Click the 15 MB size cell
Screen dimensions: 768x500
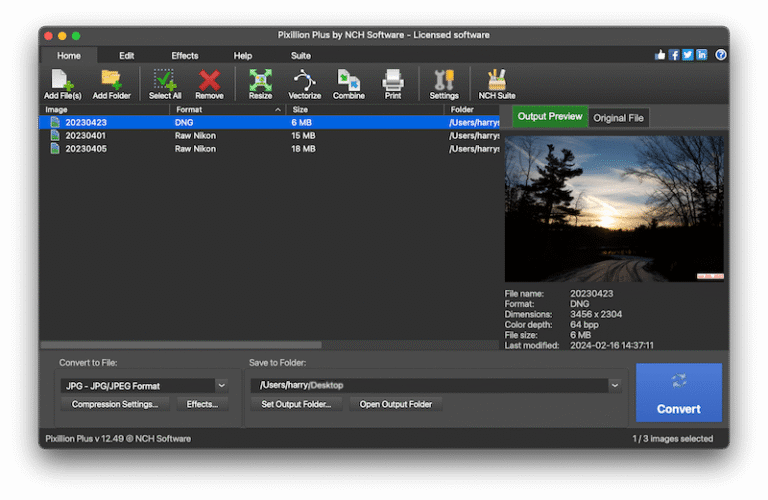(303, 136)
